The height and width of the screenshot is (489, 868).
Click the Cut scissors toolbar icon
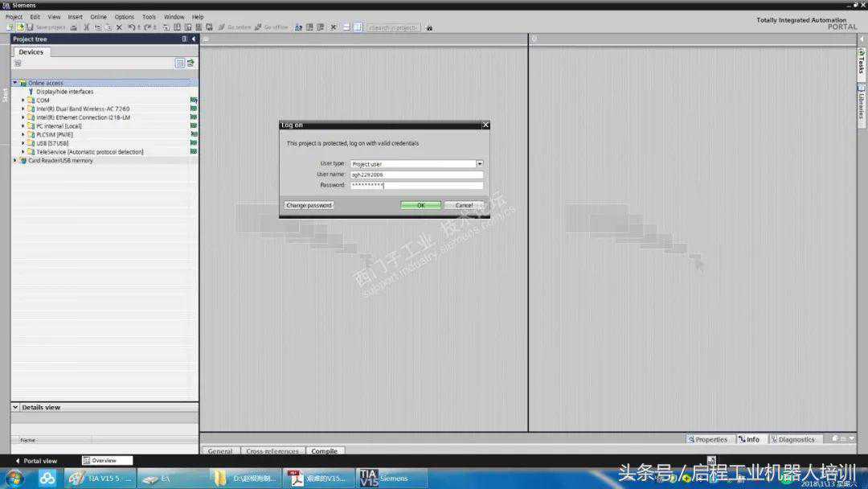click(87, 27)
